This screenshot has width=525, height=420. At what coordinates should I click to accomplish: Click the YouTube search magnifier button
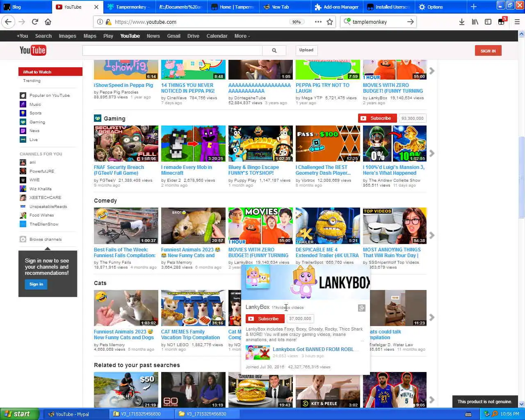point(274,50)
